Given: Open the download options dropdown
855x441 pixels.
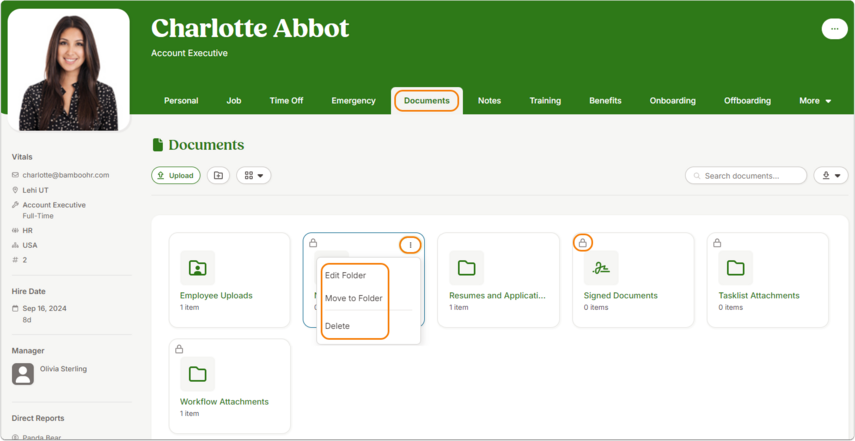Looking at the screenshot, I should point(831,176).
